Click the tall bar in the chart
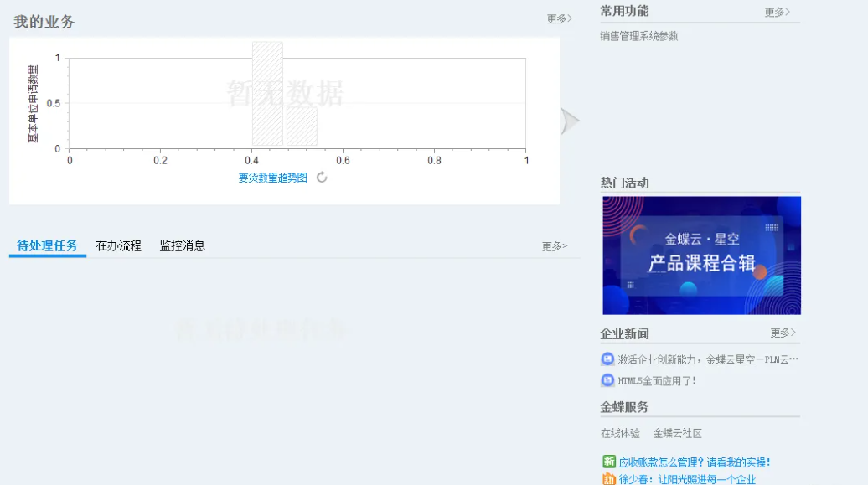Screen dimensions: 868x485 (267, 94)
